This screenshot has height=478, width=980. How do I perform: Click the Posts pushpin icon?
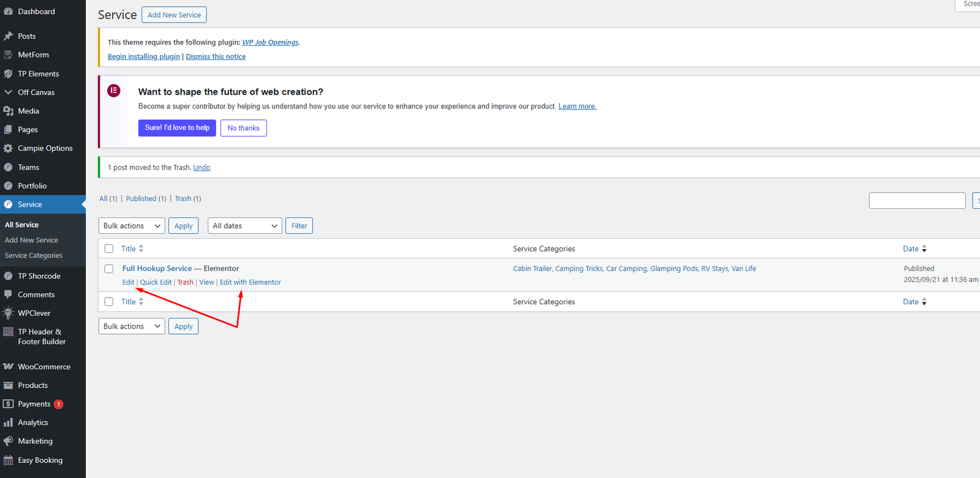click(8, 36)
